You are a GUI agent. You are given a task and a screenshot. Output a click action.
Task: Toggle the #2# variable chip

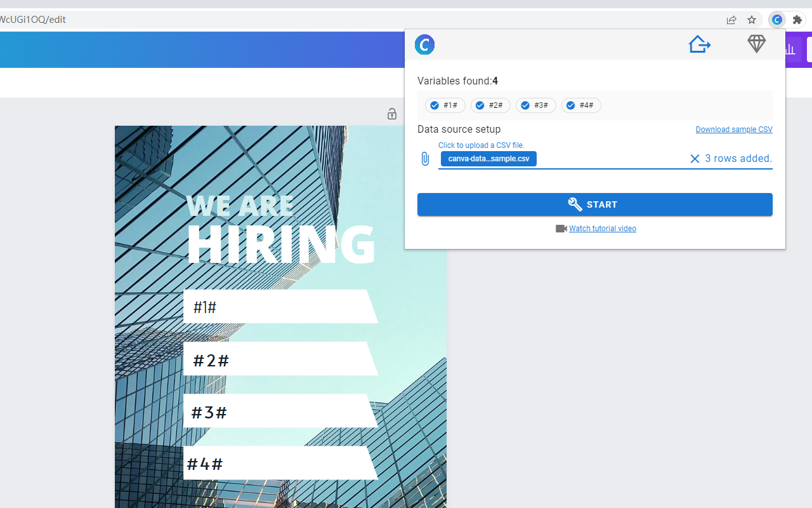click(490, 105)
